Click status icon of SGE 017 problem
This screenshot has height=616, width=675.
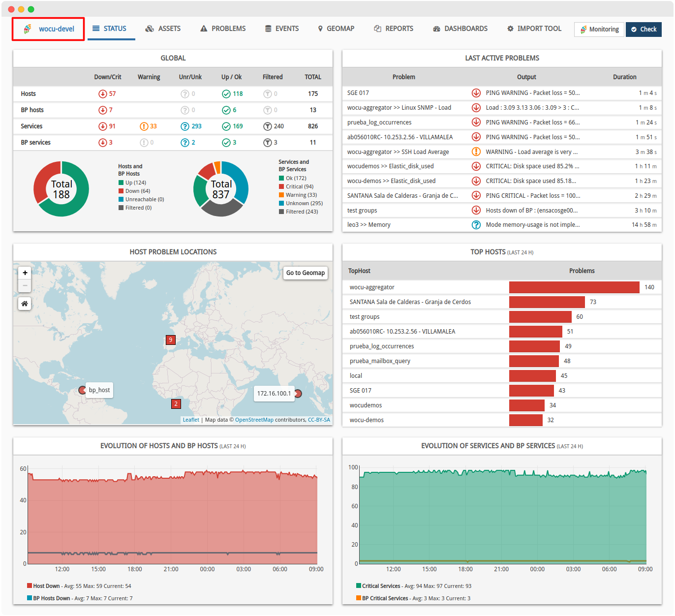[476, 92]
